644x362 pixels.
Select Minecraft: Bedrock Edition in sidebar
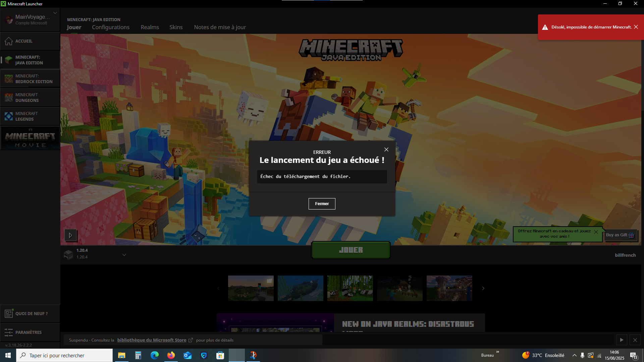pyautogui.click(x=30, y=79)
